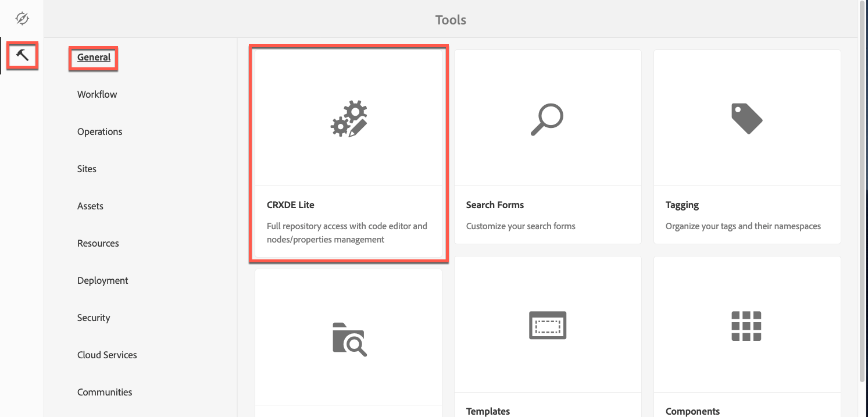Select the Tools hammer icon
Image resolution: width=868 pixels, height=417 pixels.
point(22,56)
